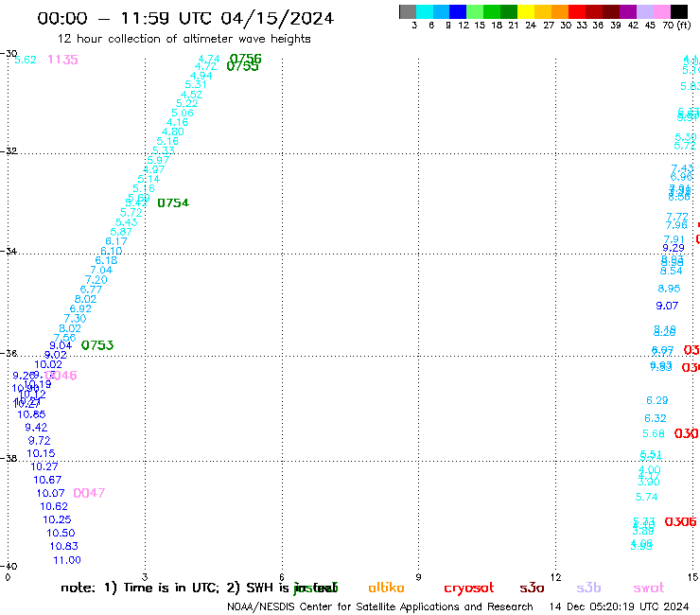Pick the bright red legend swatch
Viewport: 700px width, 615px height.
click(577, 11)
